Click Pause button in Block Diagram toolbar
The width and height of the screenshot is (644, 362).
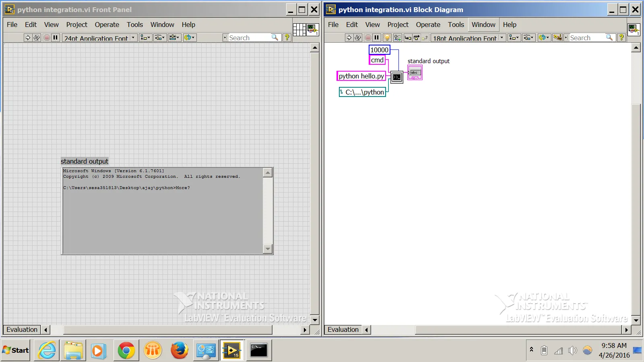tap(377, 37)
